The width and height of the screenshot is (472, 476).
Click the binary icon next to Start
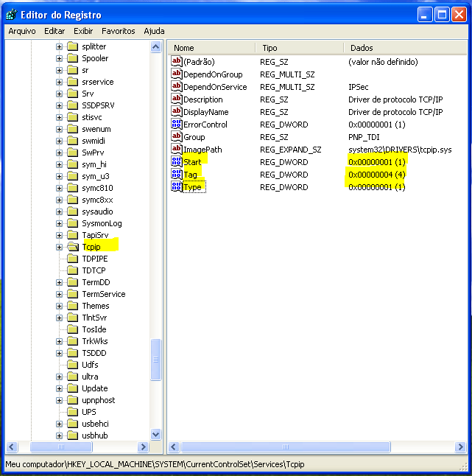click(176, 162)
